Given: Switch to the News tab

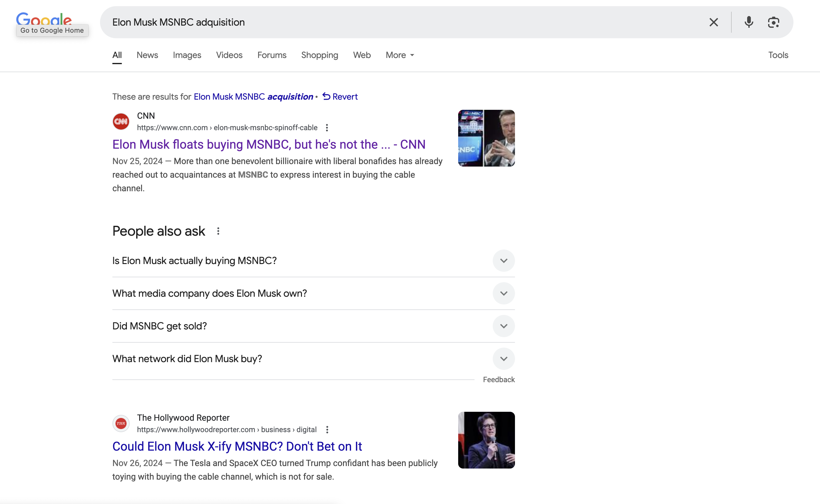Looking at the screenshot, I should tap(147, 55).
